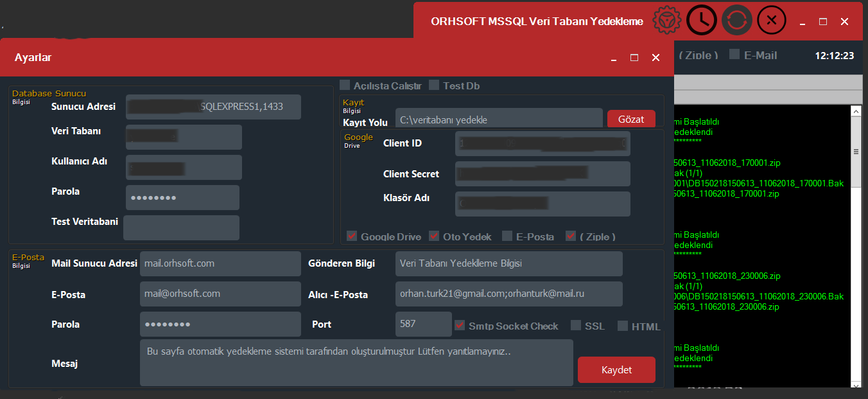Toggle the Açılışta Çalıştır checkbox
Screen dimensions: 868x399
[345, 85]
